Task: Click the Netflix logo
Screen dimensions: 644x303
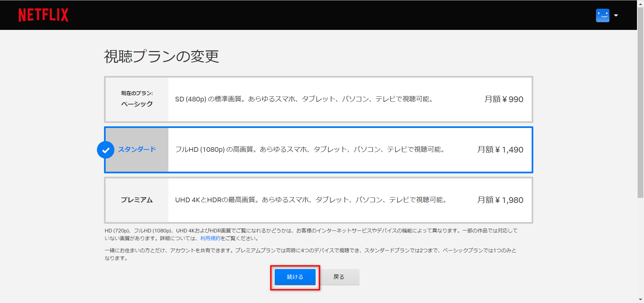Action: tap(43, 15)
